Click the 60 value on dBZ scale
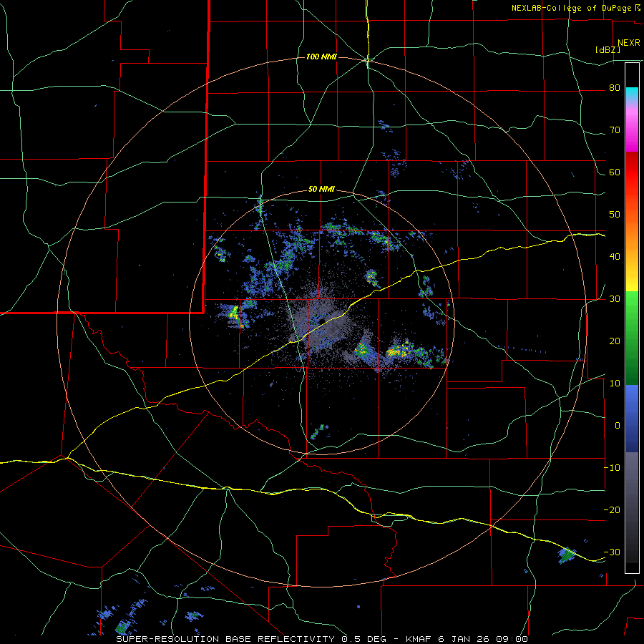 point(615,172)
